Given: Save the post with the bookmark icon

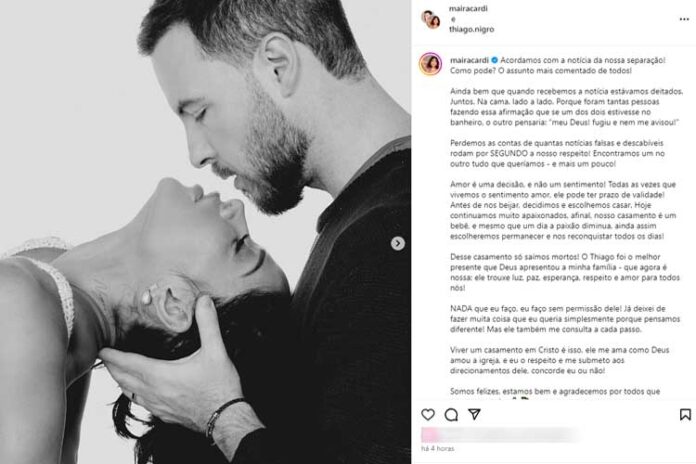Looking at the screenshot, I should 685,415.
